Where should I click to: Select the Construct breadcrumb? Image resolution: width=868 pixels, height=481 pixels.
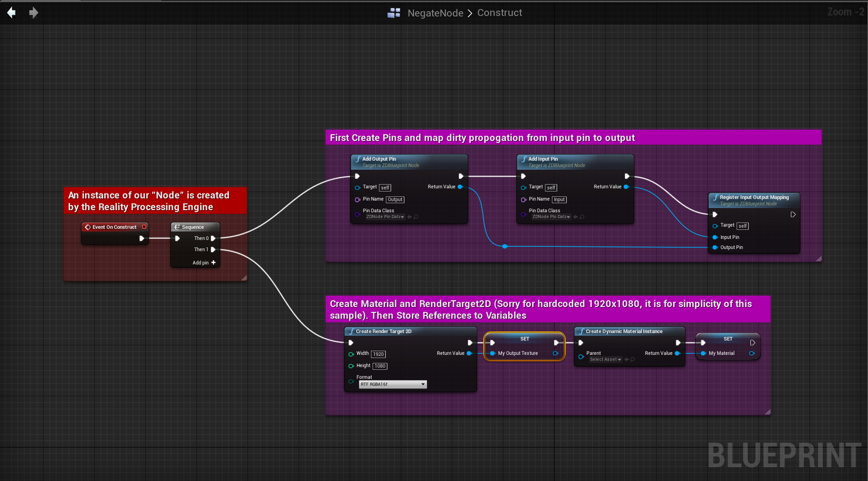click(499, 13)
